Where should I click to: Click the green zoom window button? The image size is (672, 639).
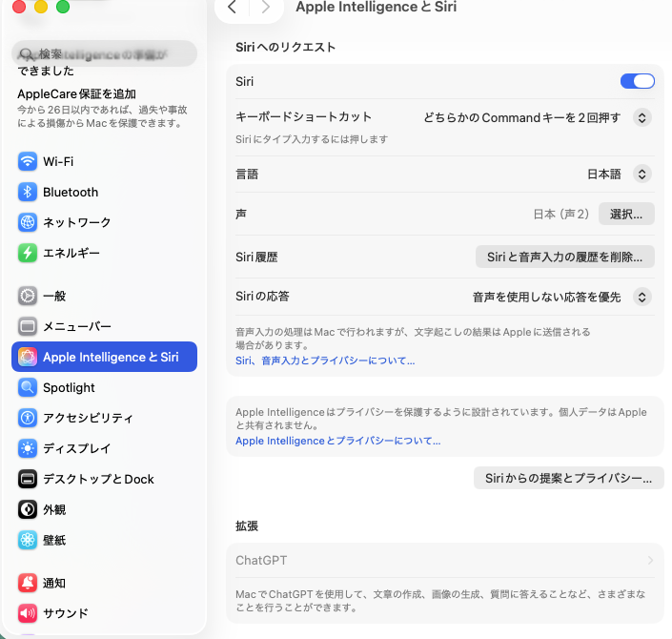[x=63, y=7]
